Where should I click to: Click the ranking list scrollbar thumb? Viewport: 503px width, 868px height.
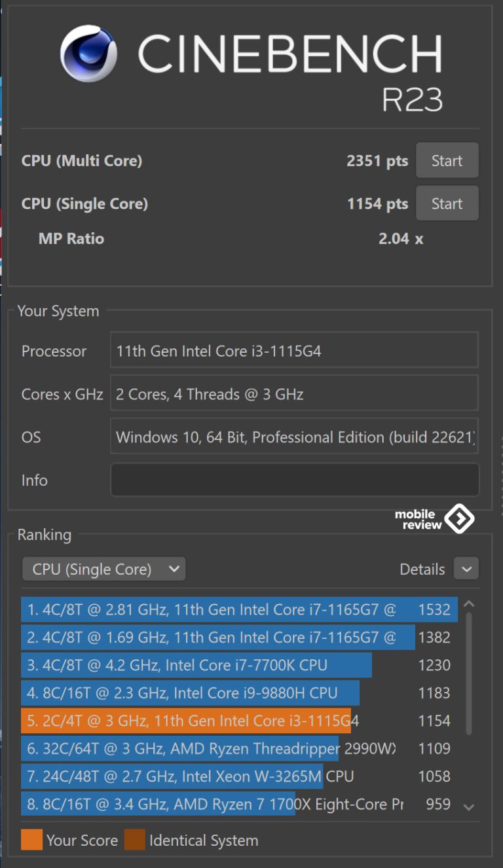tap(468, 673)
